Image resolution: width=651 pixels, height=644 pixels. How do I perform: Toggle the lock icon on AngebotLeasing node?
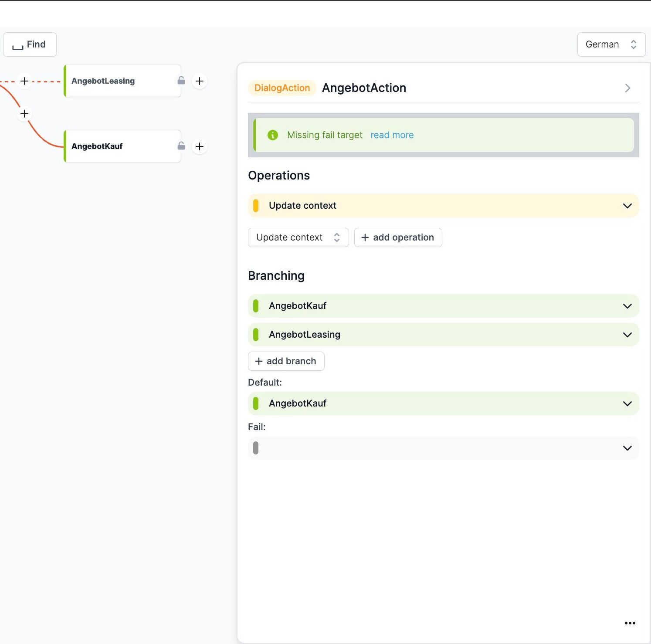(x=181, y=81)
